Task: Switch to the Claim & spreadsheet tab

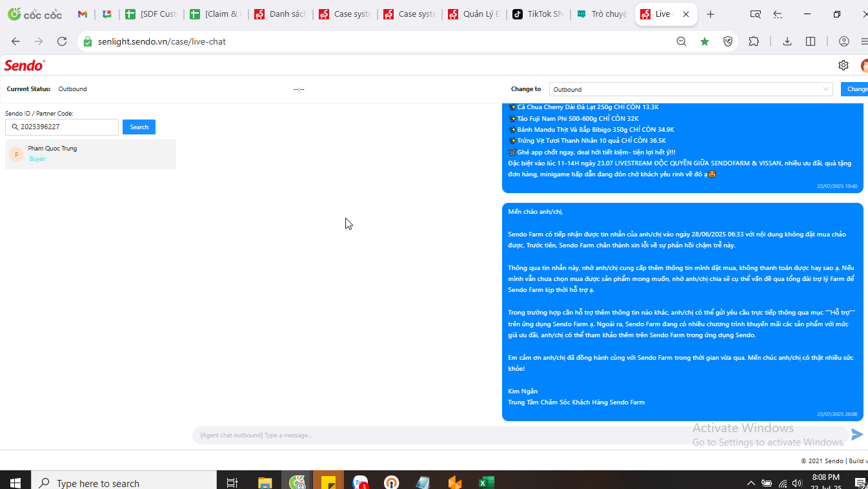Action: coord(216,14)
